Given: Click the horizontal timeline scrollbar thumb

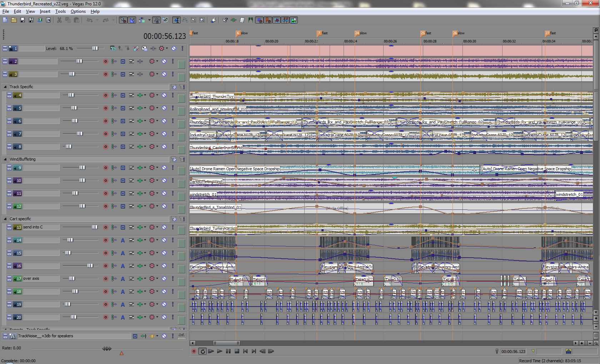Looking at the screenshot, I should (226, 343).
